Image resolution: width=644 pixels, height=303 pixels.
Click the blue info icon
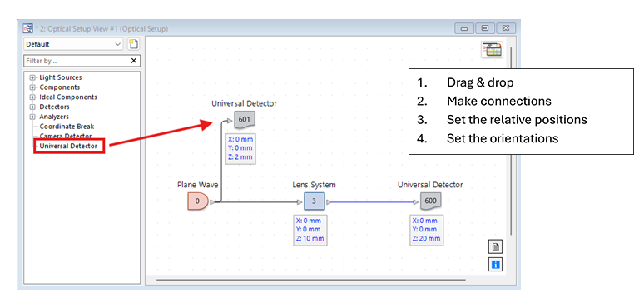(496, 265)
